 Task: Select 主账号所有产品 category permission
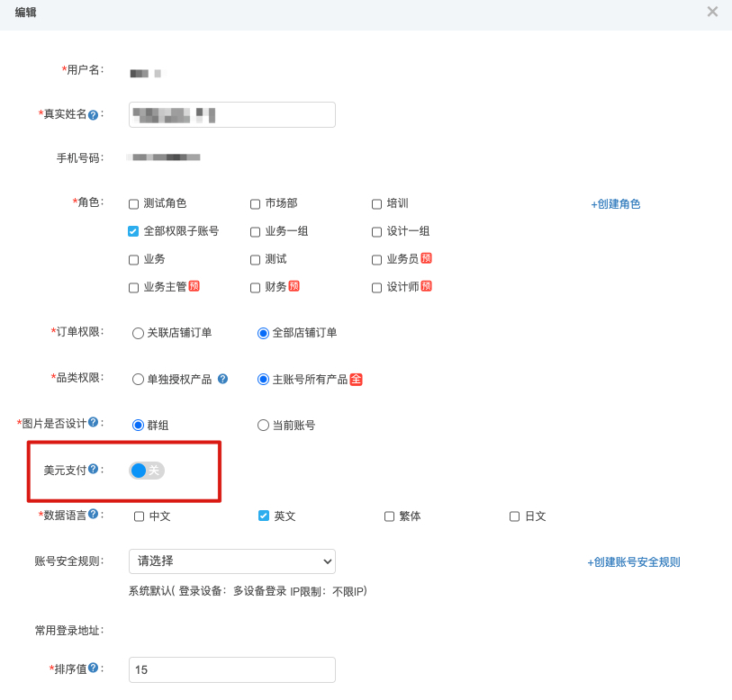tap(263, 380)
